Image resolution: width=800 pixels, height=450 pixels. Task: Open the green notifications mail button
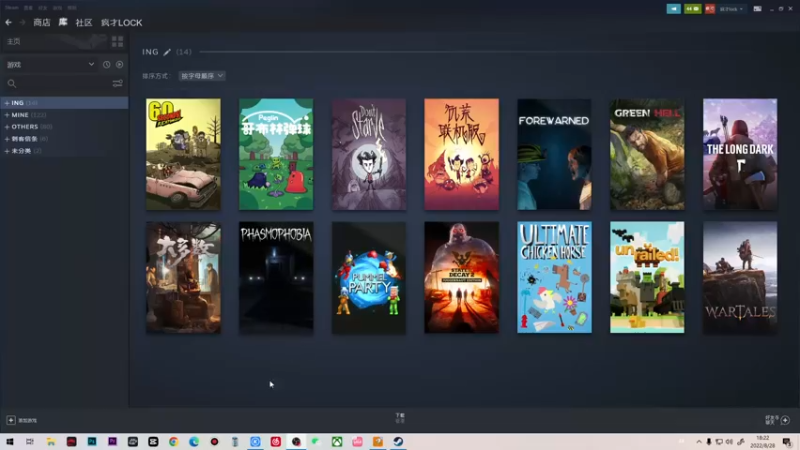pos(692,9)
